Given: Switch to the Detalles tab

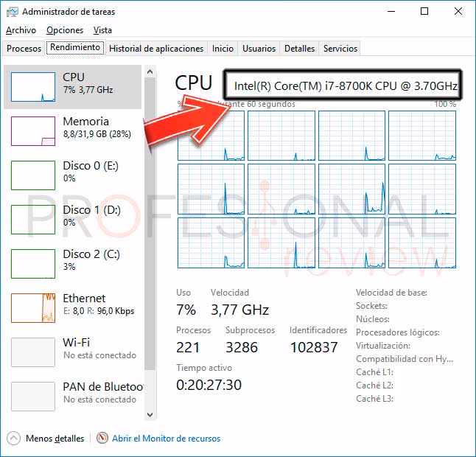Looking at the screenshot, I should (x=300, y=49).
